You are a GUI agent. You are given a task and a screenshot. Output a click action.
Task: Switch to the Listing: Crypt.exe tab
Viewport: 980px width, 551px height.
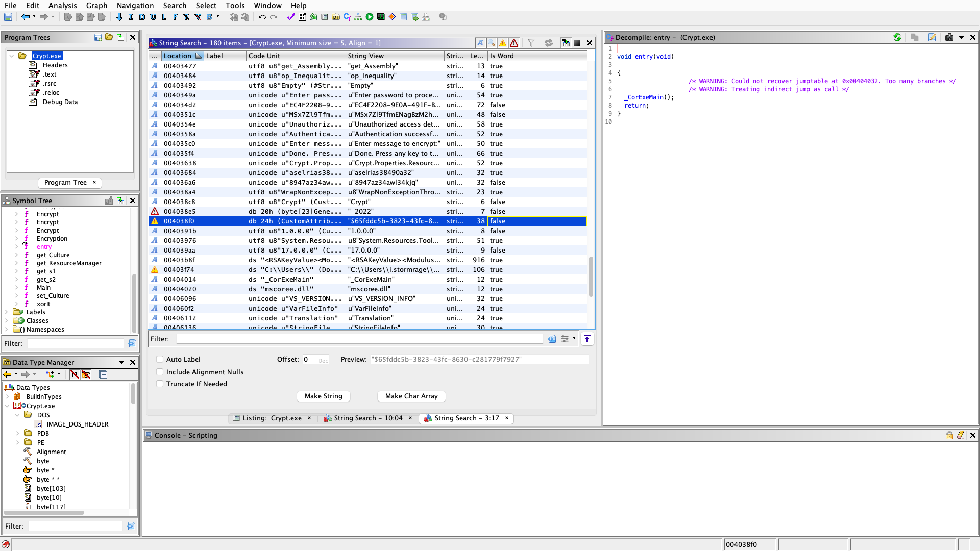coord(272,418)
